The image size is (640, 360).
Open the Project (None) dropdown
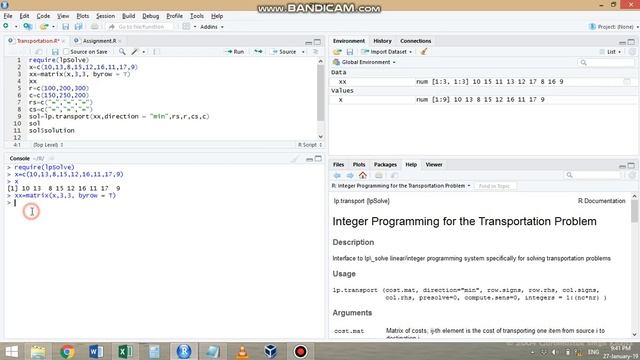point(614,27)
